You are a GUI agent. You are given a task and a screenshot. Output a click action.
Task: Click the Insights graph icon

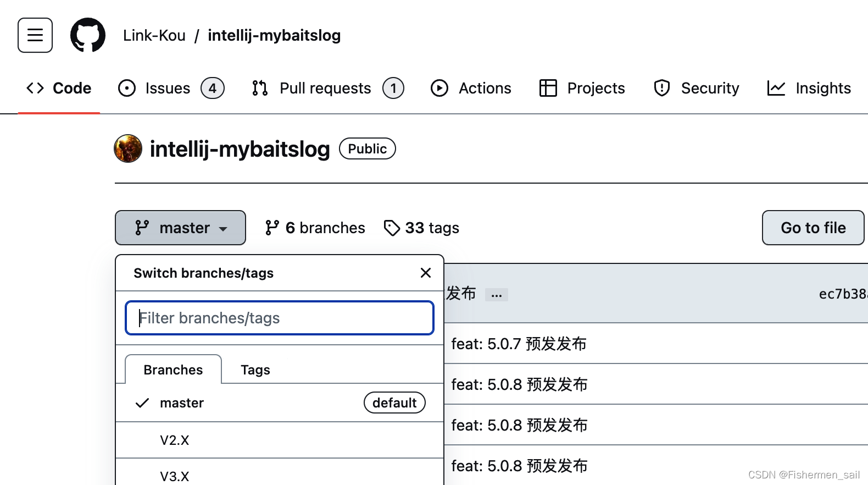776,88
